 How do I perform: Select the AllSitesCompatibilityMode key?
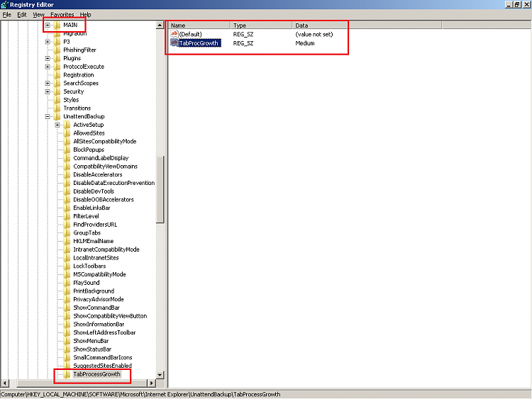[x=105, y=141]
